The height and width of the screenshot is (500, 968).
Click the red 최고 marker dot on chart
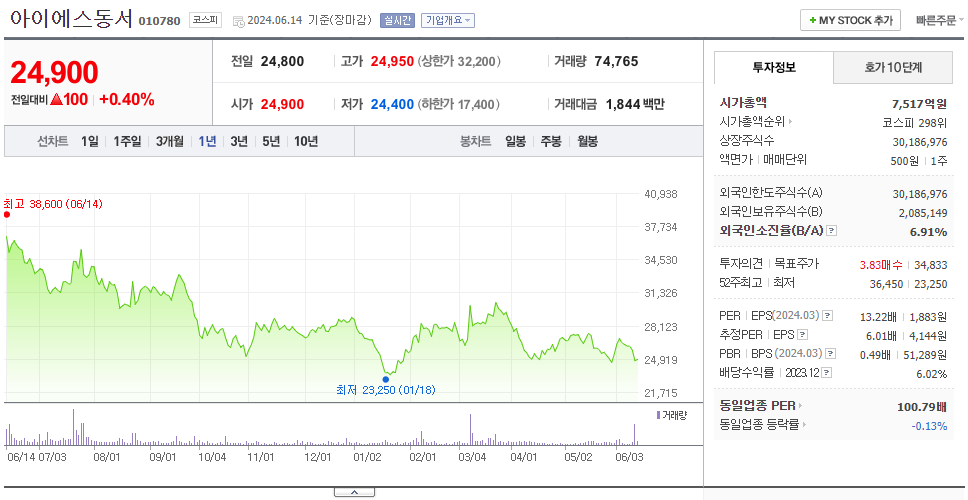point(7,215)
